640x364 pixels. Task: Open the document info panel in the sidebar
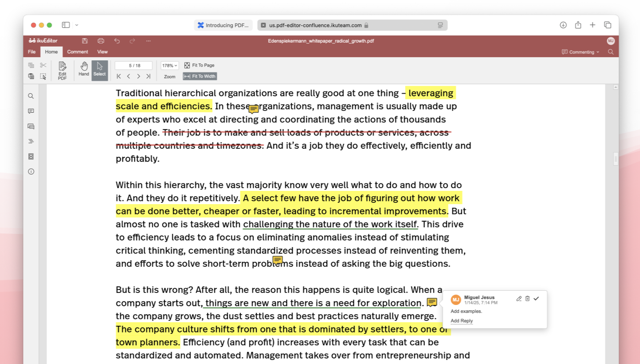pyautogui.click(x=31, y=171)
